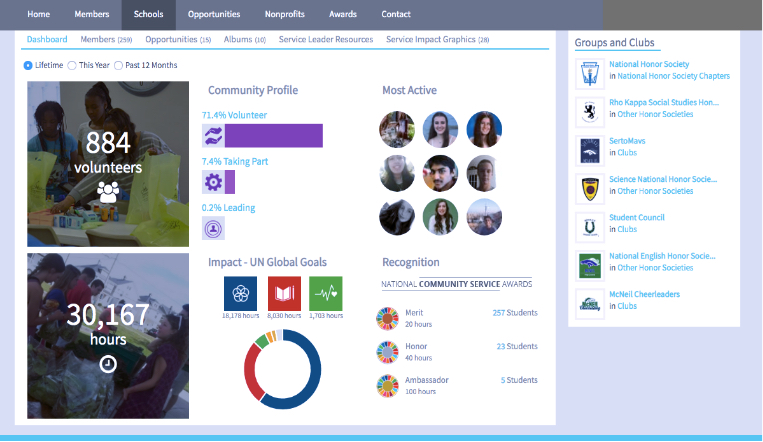Click the clock icon under 30,167 hours
The height and width of the screenshot is (442, 763).
[x=108, y=364]
